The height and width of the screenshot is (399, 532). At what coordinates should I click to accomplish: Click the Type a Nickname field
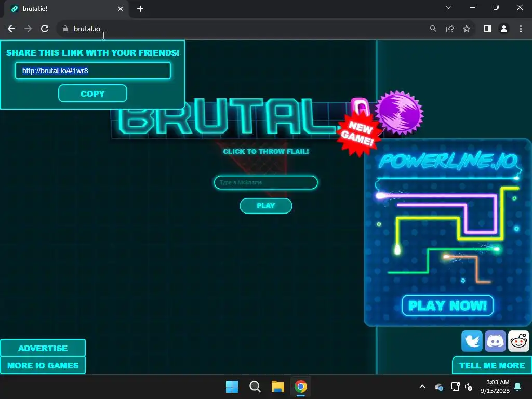[x=266, y=182]
